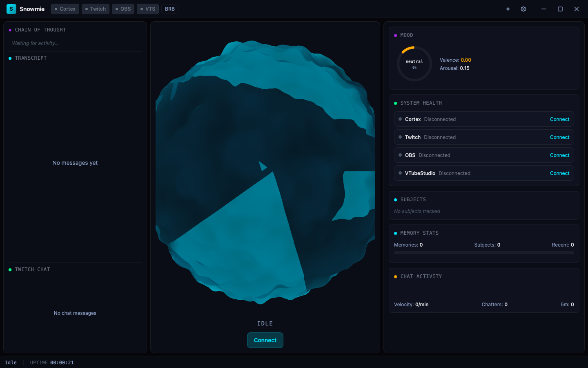Click VTubeStudio Disconnected status text
This screenshot has height=368, width=588.
[x=454, y=173]
